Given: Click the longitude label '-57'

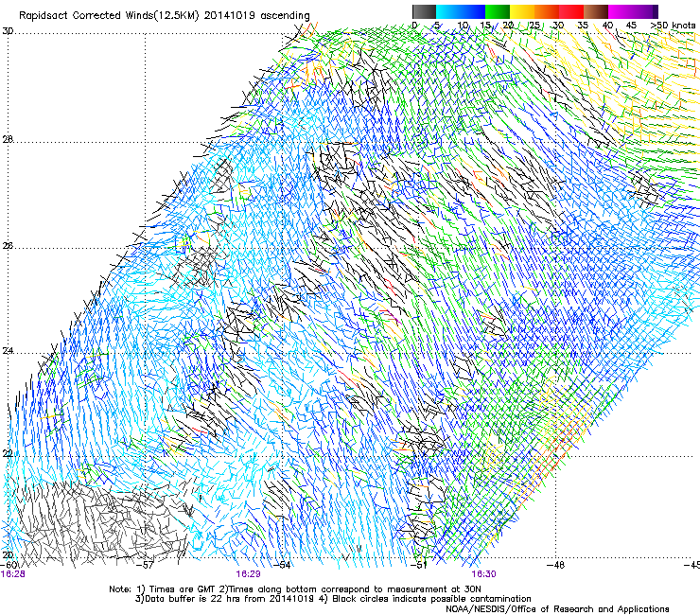Looking at the screenshot, I should pos(145,565).
